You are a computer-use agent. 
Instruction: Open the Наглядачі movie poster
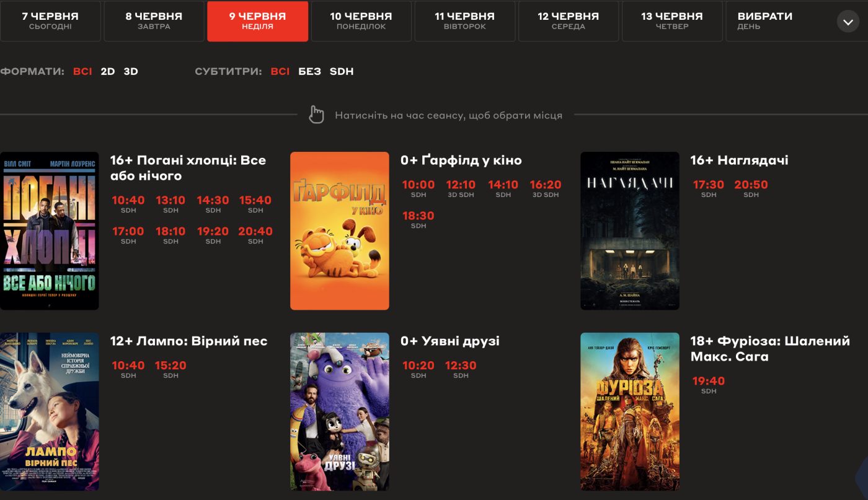(630, 230)
